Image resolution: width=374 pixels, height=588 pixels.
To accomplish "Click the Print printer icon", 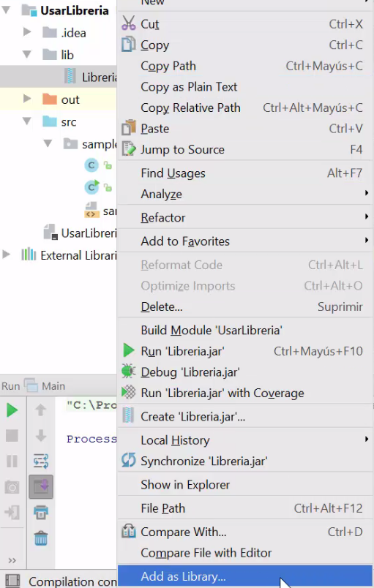I will (41, 512).
